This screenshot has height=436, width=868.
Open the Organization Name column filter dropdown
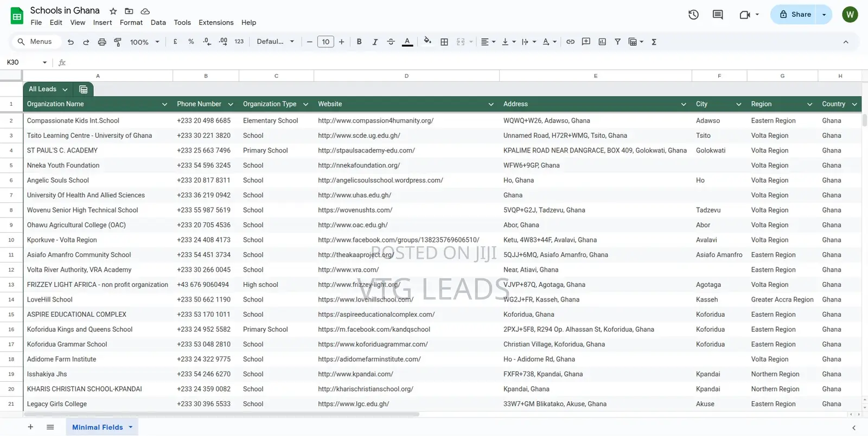[164, 104]
